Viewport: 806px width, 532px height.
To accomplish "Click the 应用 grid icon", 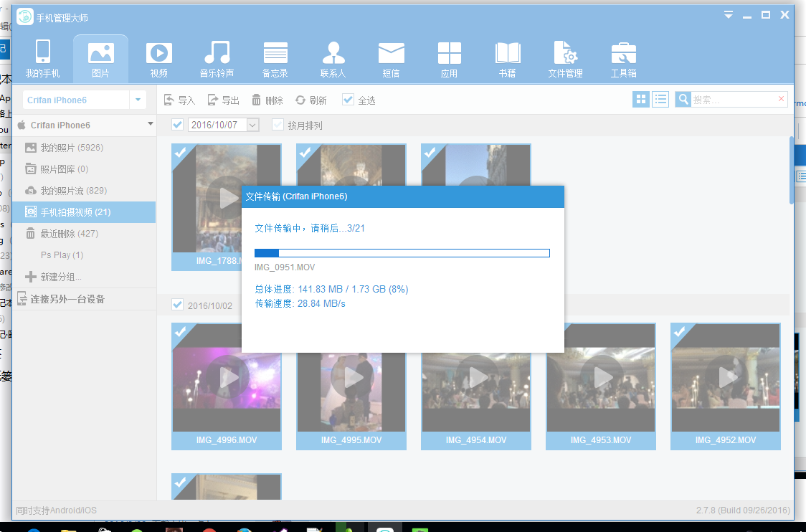I will tap(450, 53).
